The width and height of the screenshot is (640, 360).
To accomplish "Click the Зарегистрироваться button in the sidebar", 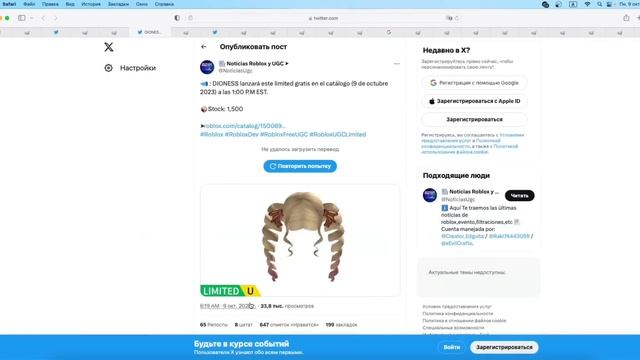I will [474, 120].
